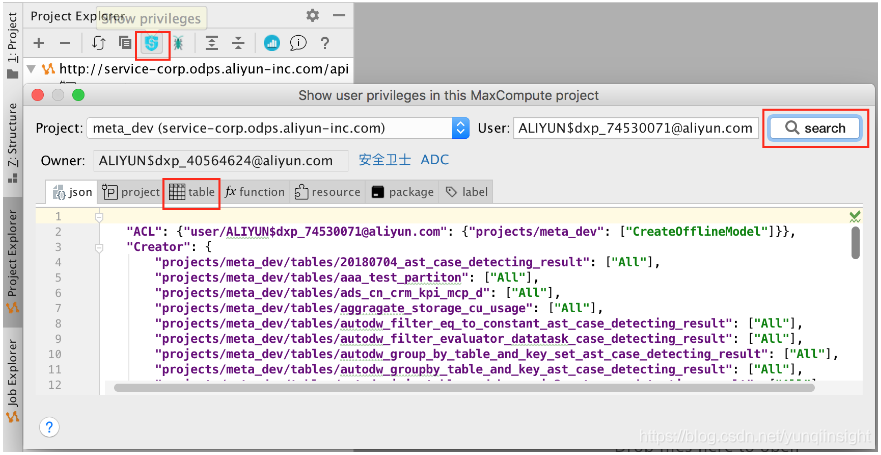Click the green checkmark inspection icon
The height and width of the screenshot is (455, 881).
855,216
